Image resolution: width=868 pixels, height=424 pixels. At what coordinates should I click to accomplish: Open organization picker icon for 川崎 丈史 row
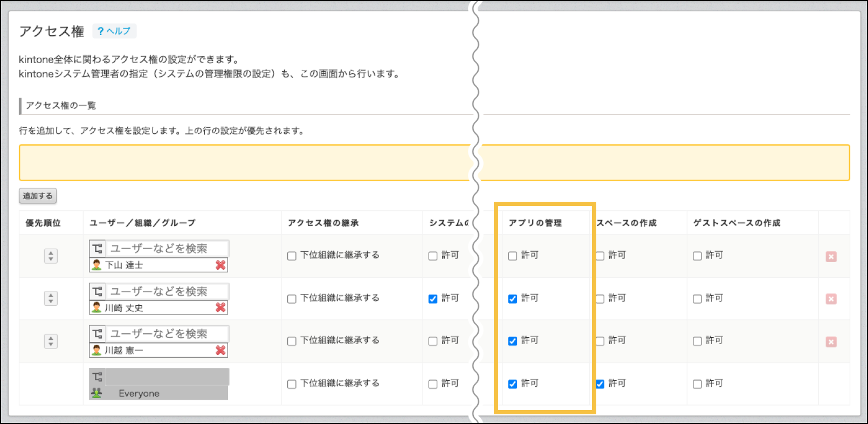tap(98, 291)
